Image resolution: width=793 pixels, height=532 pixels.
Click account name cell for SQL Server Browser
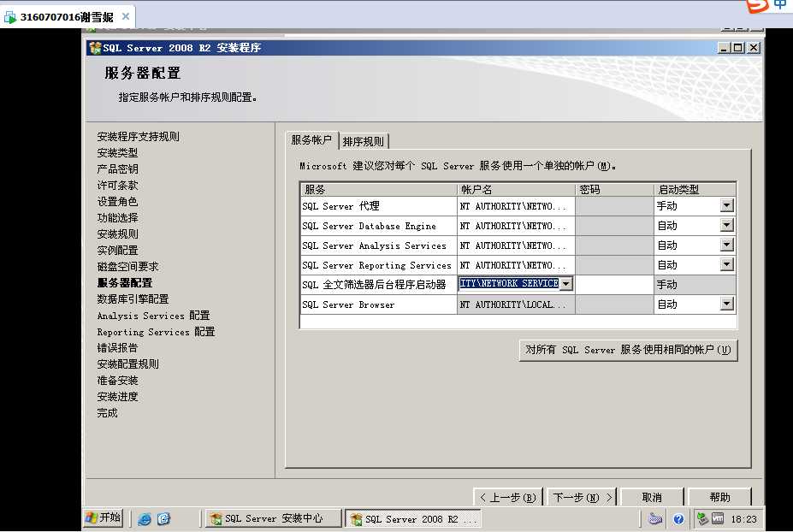pos(516,304)
